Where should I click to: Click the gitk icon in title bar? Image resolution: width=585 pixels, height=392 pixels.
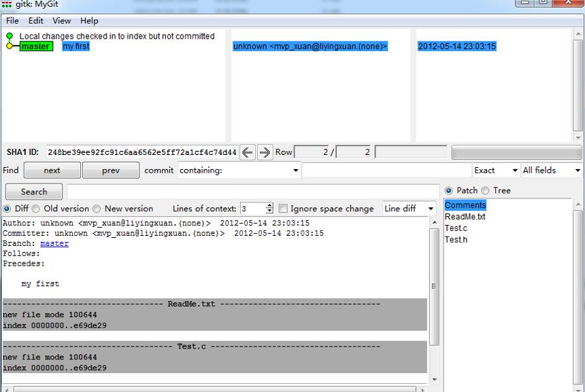click(x=7, y=5)
